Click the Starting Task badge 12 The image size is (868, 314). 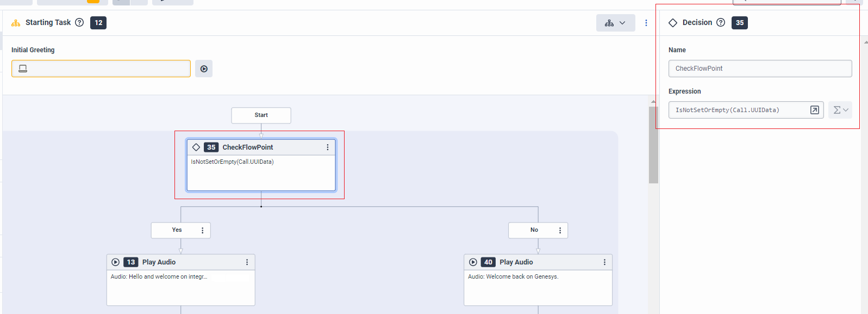tap(98, 23)
